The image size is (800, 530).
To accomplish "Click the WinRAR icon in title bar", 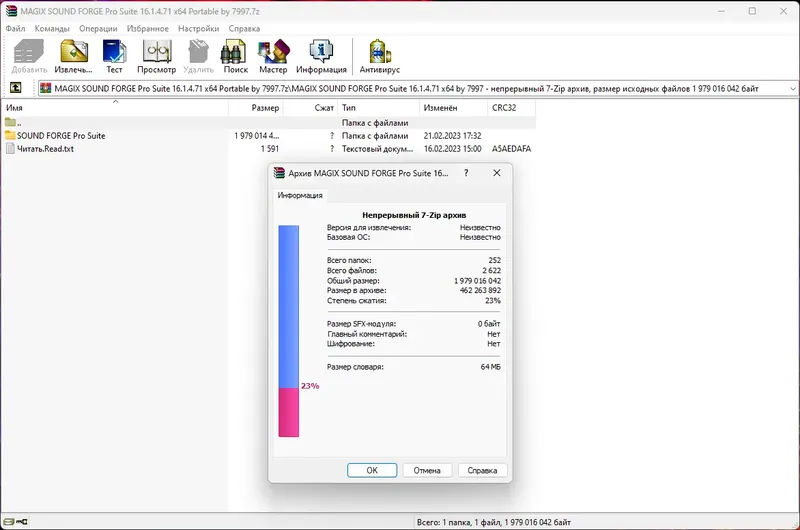I will [11, 11].
